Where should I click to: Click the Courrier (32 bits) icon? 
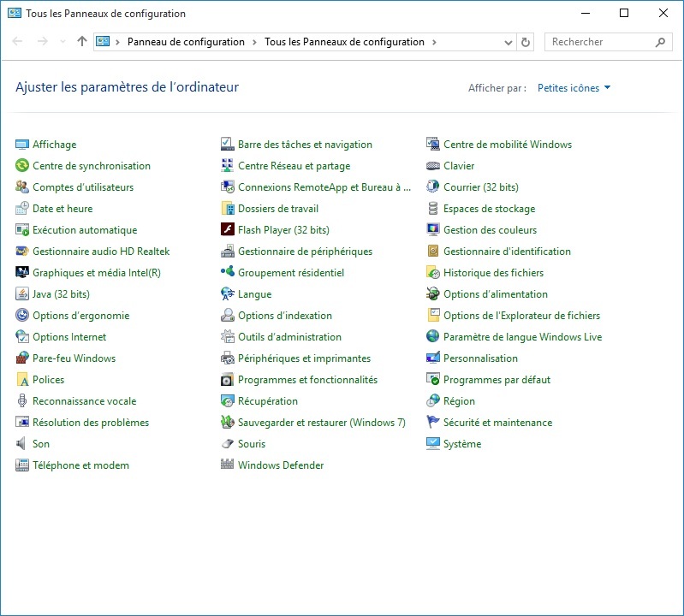[432, 187]
